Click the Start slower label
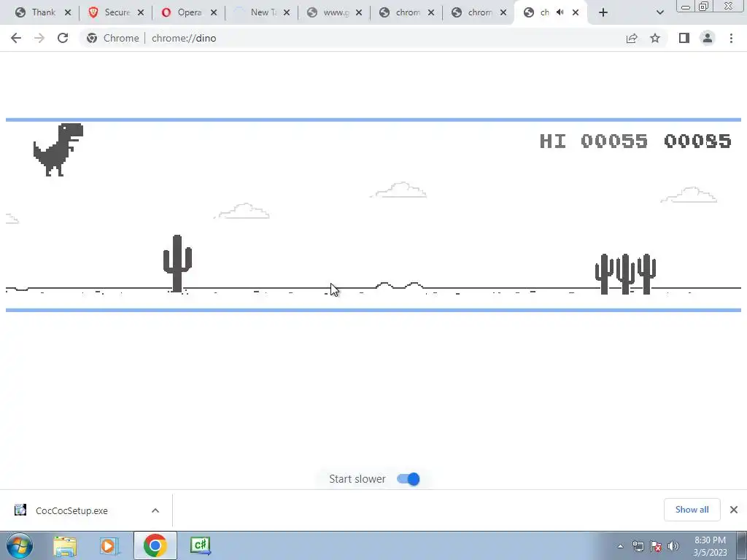747x560 pixels. (357, 479)
